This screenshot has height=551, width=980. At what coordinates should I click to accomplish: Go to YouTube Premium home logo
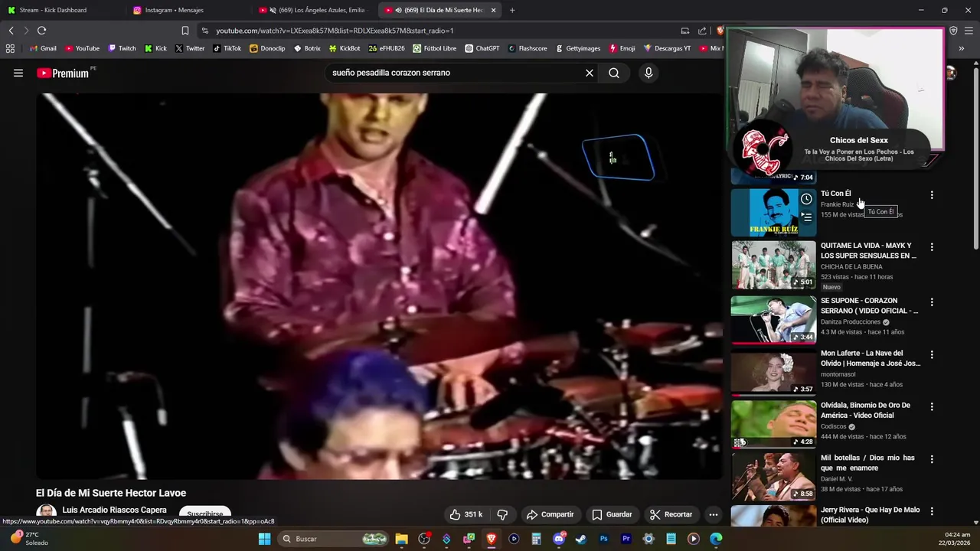(x=63, y=73)
